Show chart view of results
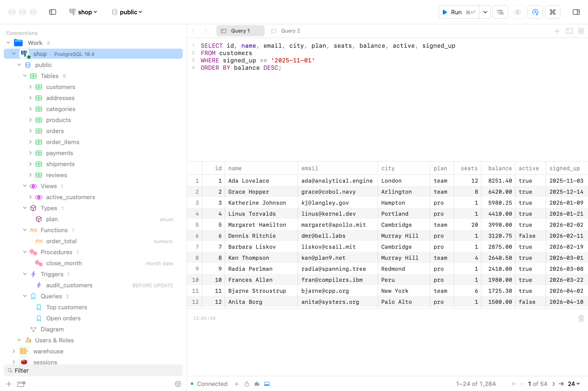Screen dimensions: 588x391 coord(257,384)
